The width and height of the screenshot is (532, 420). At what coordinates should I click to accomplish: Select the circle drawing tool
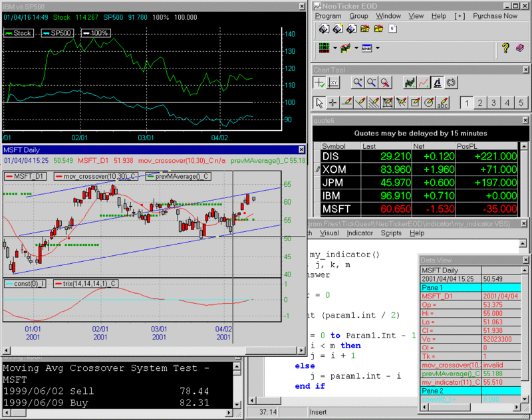click(x=429, y=103)
